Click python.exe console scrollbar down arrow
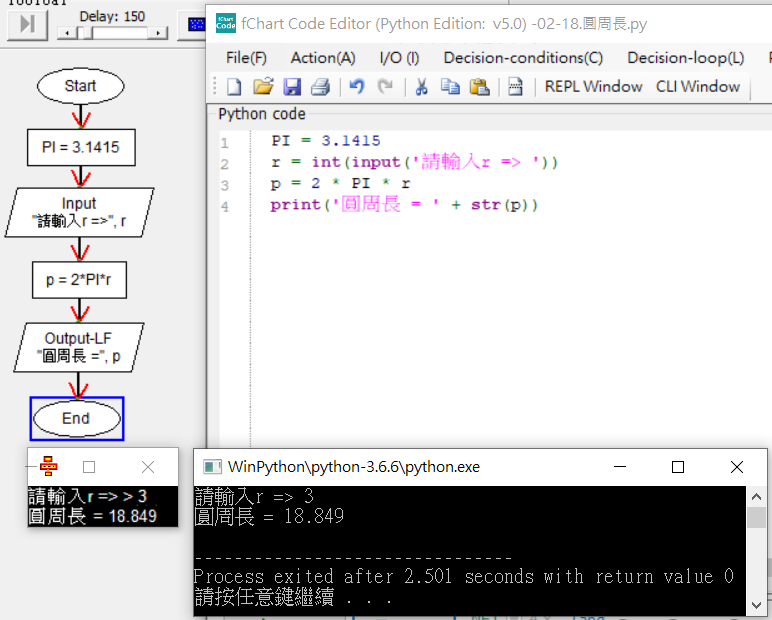This screenshot has height=620, width=772. point(757,605)
